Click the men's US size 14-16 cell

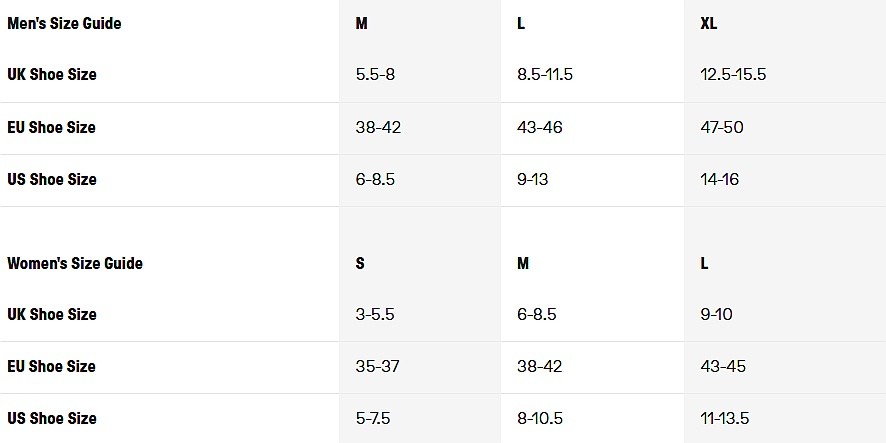(x=720, y=180)
